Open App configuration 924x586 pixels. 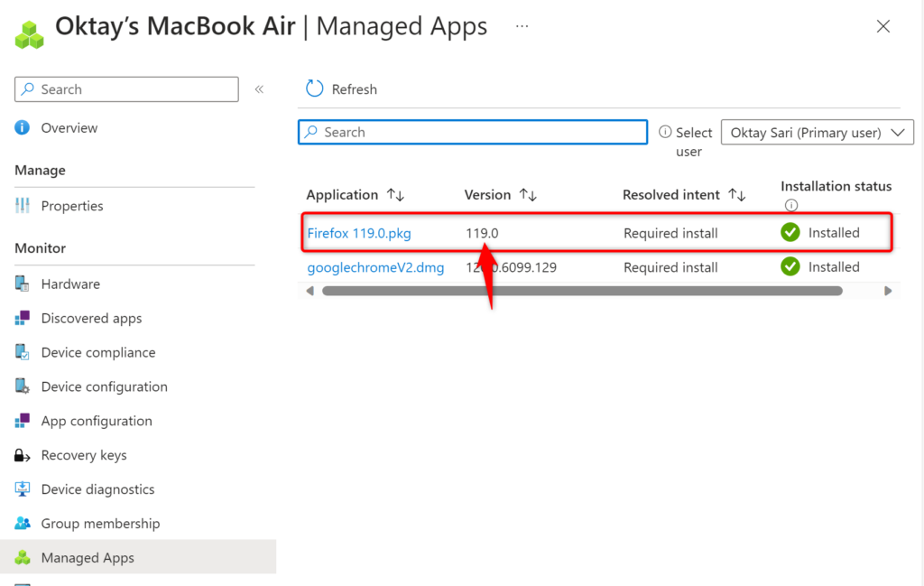pos(97,421)
